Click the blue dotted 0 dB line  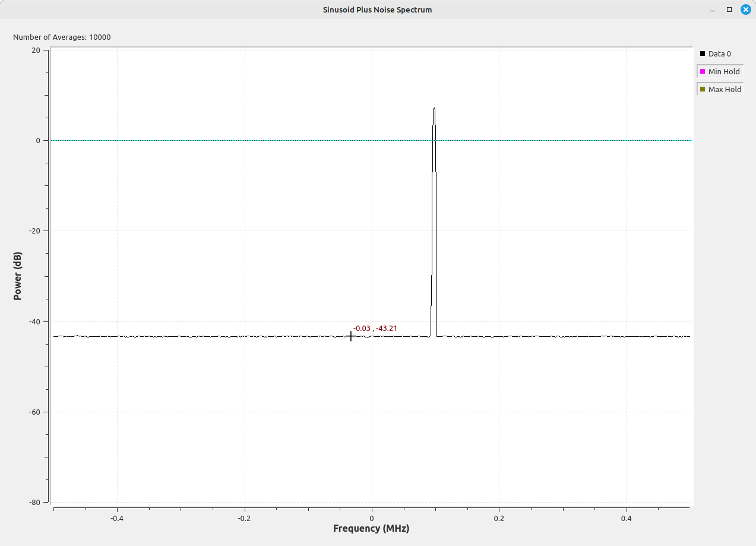238,141
